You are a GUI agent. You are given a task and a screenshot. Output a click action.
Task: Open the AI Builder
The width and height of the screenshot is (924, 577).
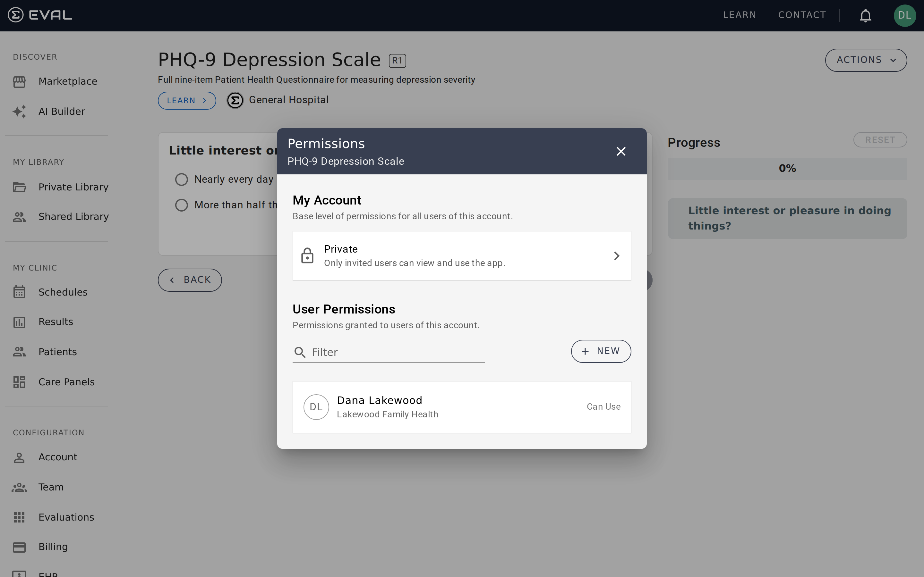[62, 111]
